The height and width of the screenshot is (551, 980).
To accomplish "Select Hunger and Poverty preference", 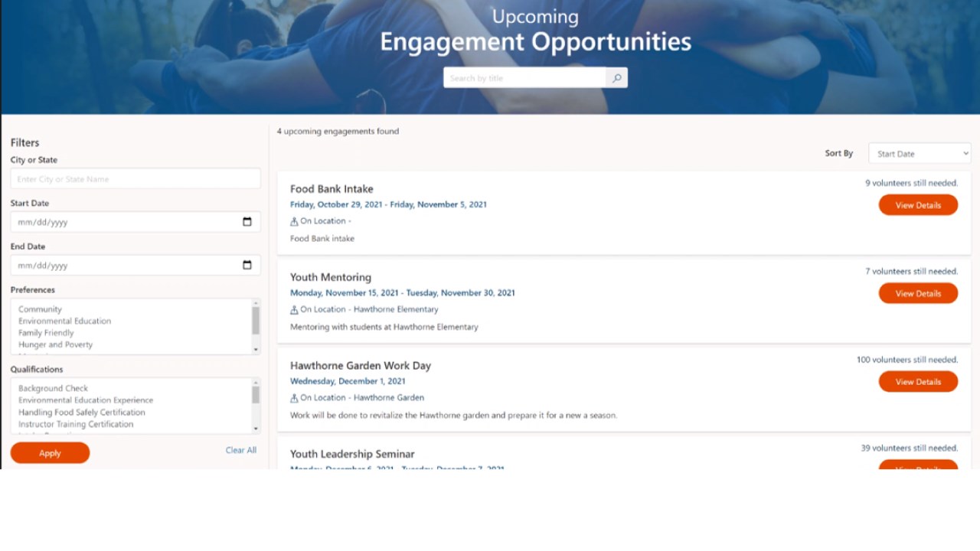I will (55, 344).
